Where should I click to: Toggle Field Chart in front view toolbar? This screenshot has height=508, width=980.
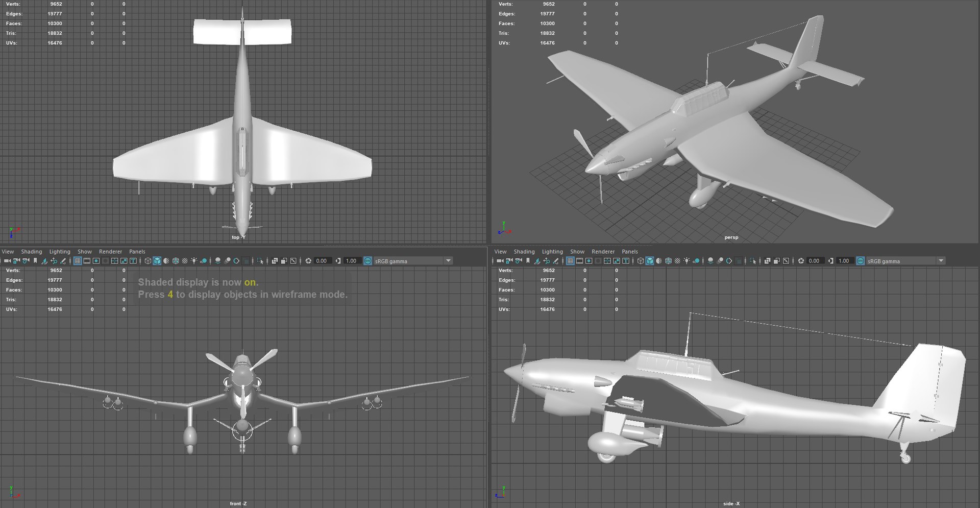click(114, 261)
